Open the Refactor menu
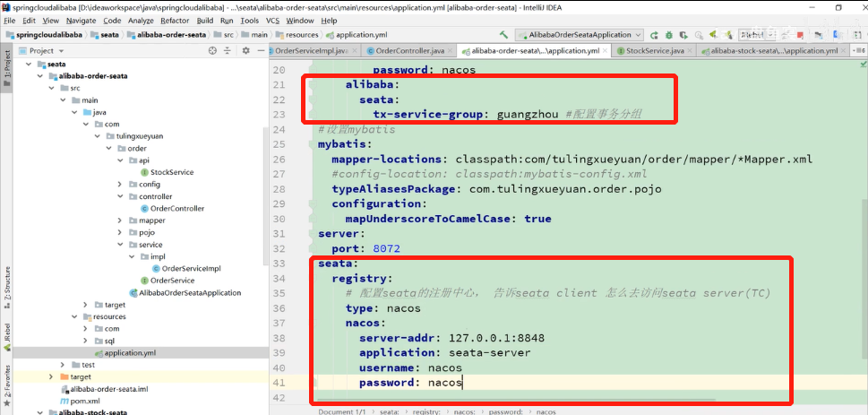 click(175, 21)
